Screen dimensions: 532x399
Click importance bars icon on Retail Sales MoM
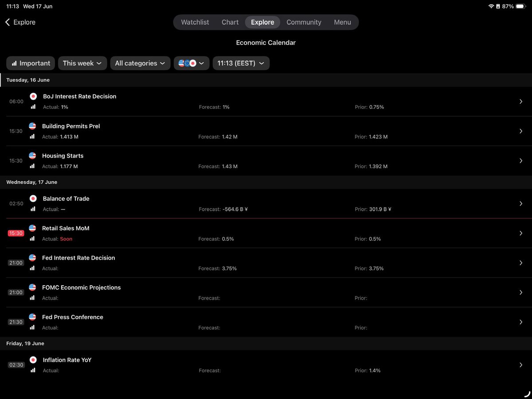pos(32,239)
